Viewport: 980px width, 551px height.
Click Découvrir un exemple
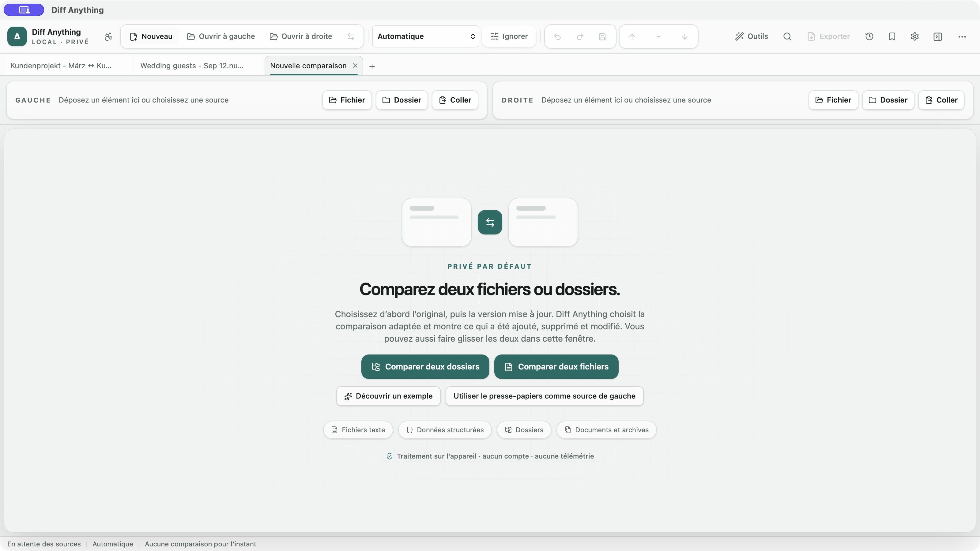tap(388, 396)
